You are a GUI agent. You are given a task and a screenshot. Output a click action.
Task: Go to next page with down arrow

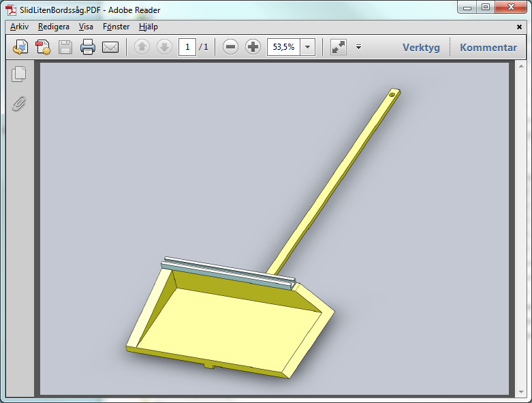pos(164,47)
